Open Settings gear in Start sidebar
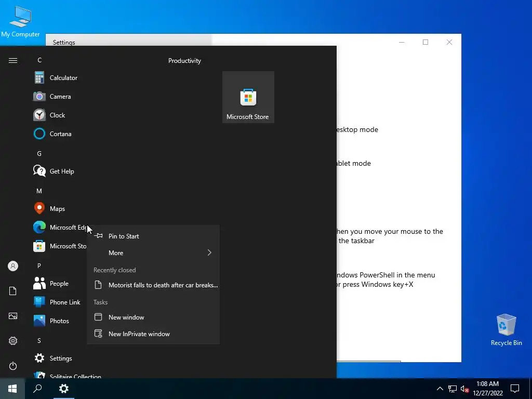This screenshot has height=399, width=532. 13,341
